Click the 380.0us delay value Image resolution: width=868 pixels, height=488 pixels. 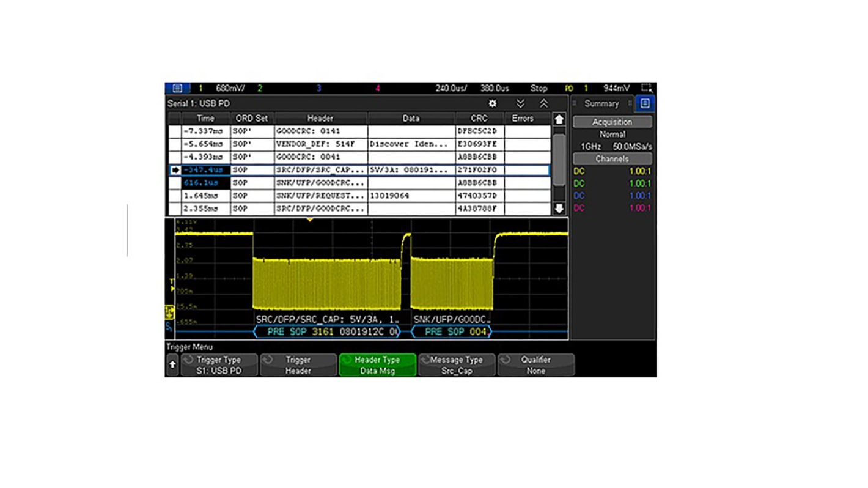coord(494,88)
